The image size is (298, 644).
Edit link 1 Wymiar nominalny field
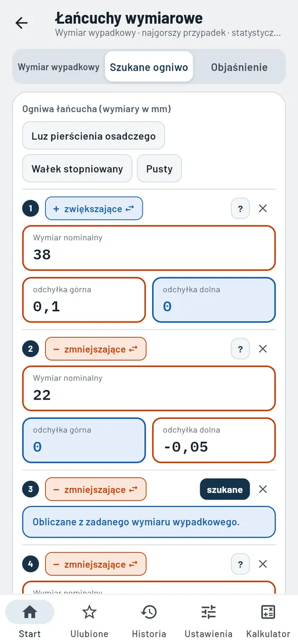(149, 248)
